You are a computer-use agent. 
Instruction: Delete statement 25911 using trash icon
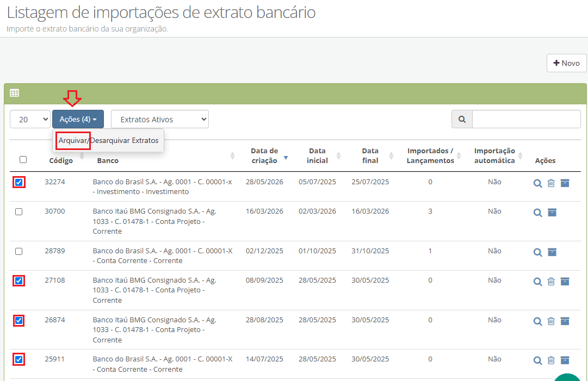click(551, 360)
